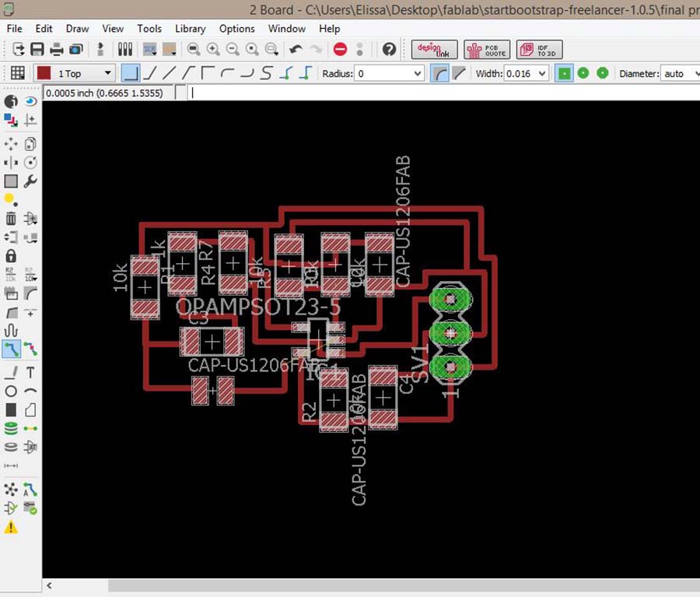Open the Width dropdown showing 0.016
Screen dimensions: 700x597
click(x=526, y=73)
